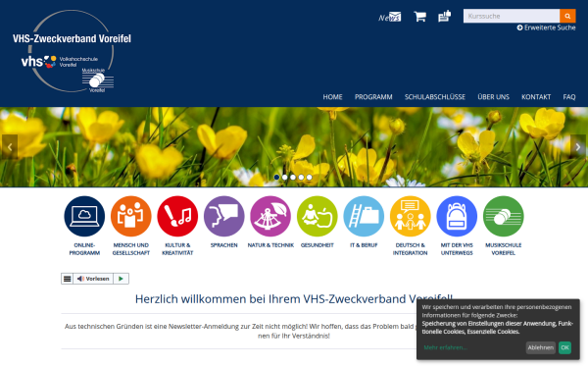This screenshot has height=368, width=588.
Task: Select the fifth carousel indicator dot
Action: tap(309, 178)
